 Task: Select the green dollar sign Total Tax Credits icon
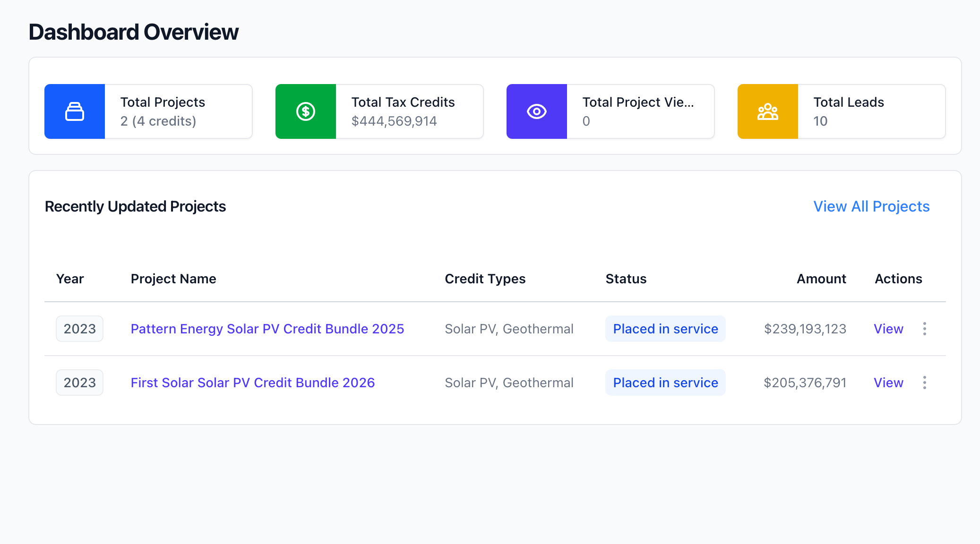click(305, 111)
